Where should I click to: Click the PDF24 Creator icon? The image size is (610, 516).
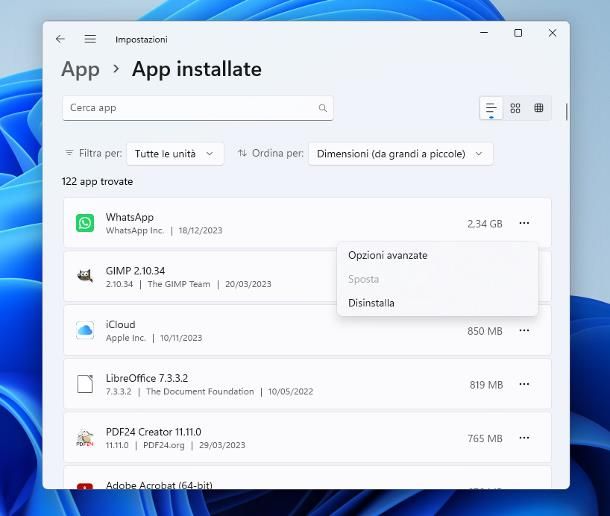(x=85, y=438)
